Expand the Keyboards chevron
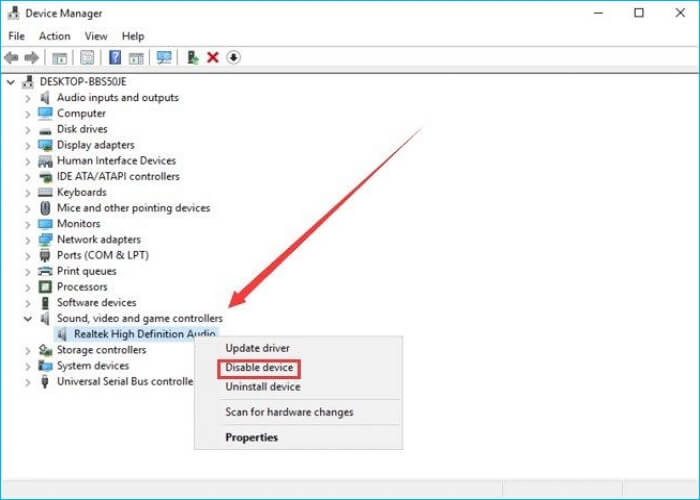The height and width of the screenshot is (500, 700). pos(28,193)
